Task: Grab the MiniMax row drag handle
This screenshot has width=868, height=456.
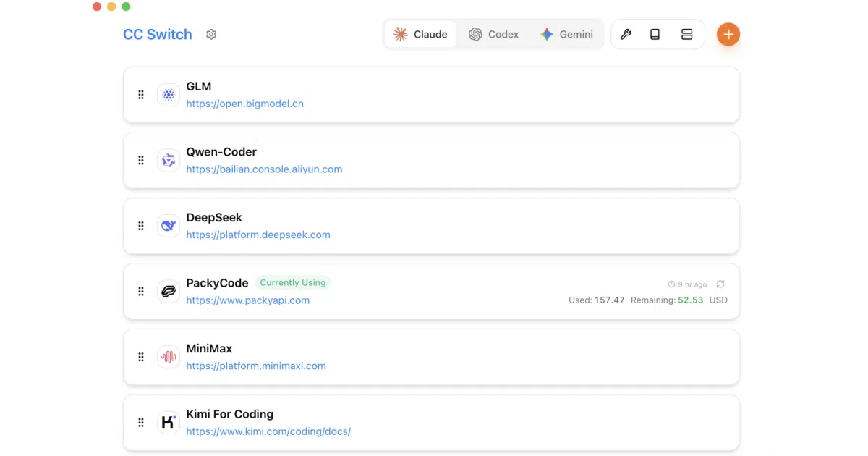Action: tap(141, 357)
